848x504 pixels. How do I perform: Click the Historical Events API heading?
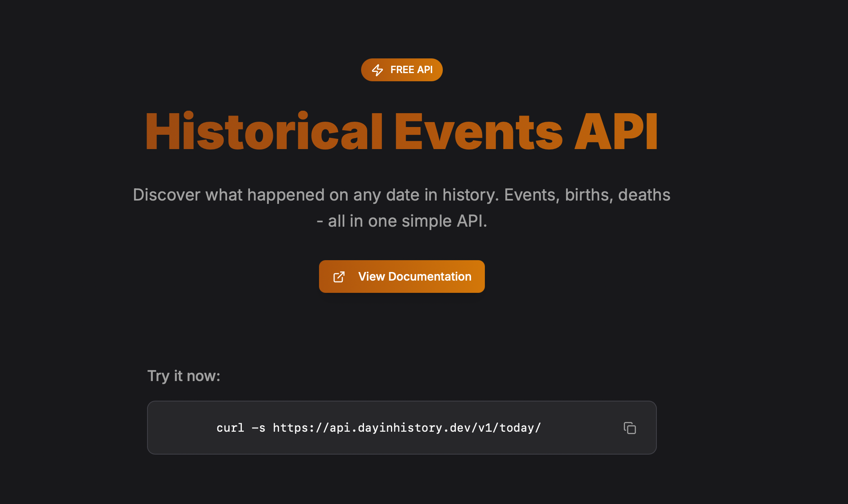tap(402, 131)
